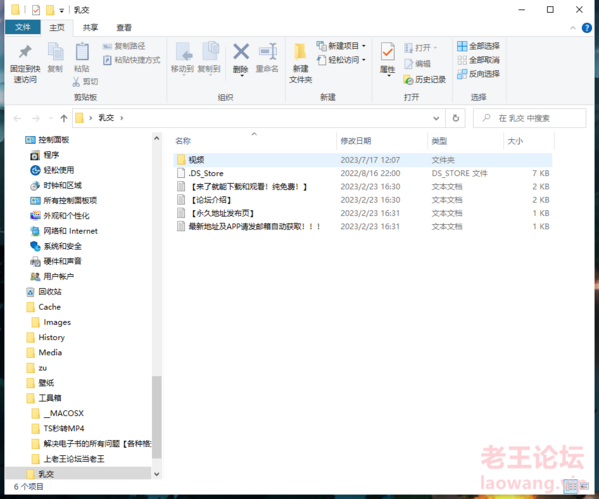Click Select None (全部取消) option
This screenshot has width=599, height=499.
pos(478,60)
